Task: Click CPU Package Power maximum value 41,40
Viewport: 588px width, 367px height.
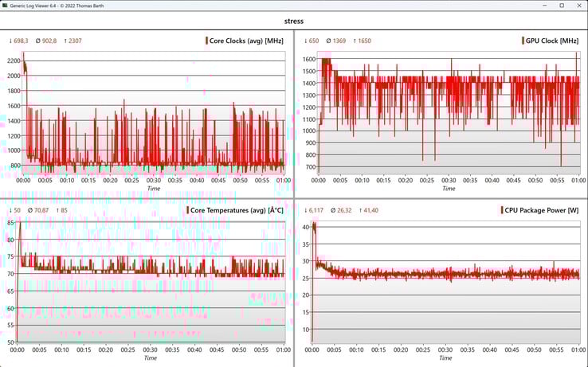Action: [370, 210]
